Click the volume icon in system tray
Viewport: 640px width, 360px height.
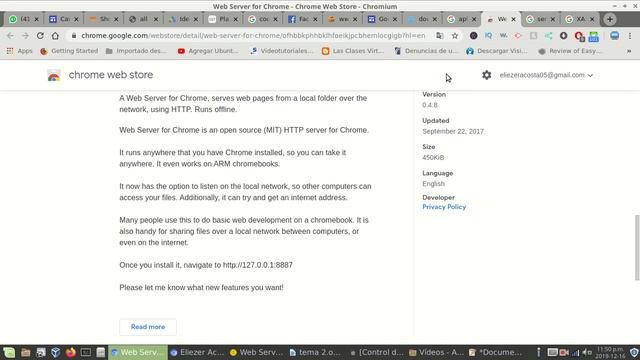[x=587, y=352]
